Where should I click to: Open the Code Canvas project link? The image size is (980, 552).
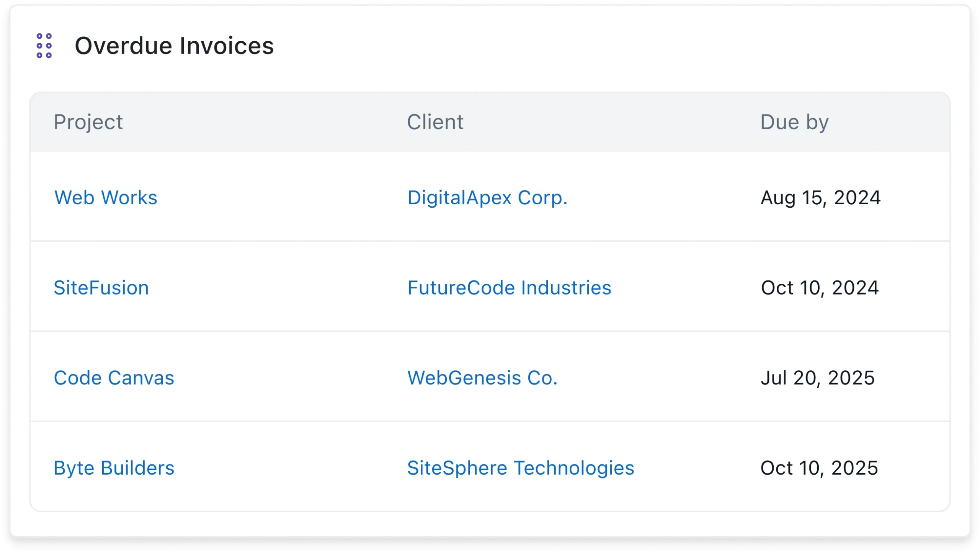point(114,378)
